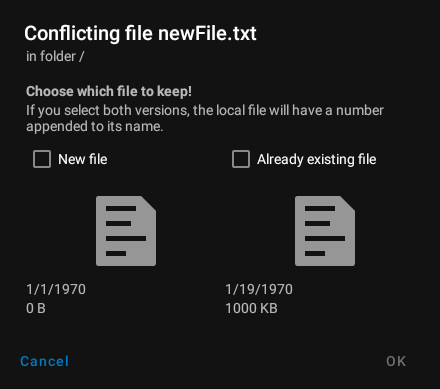Click the 1000 KB file size text

[251, 308]
